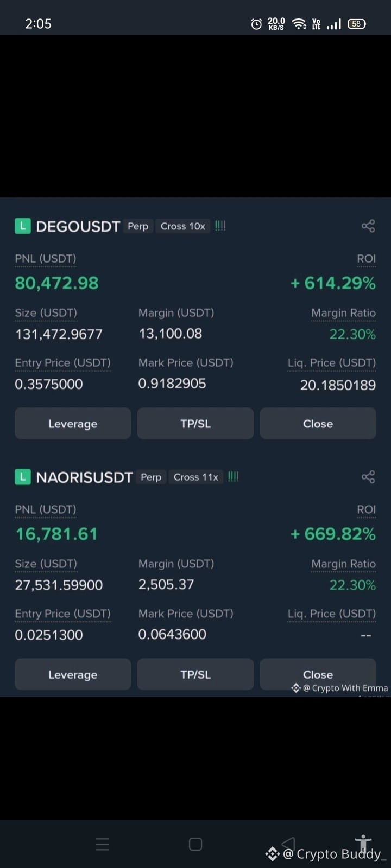Tap the NAORISUSDT long badge icon
The image size is (391, 868).
pos(22,477)
